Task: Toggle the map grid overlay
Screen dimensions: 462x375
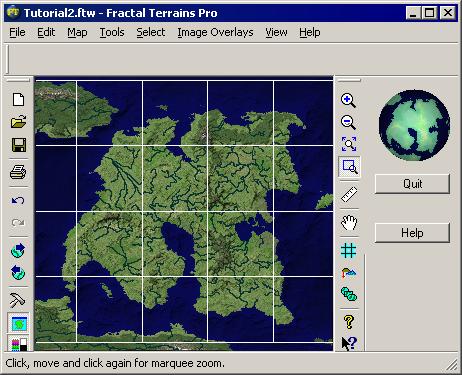Action: click(349, 250)
